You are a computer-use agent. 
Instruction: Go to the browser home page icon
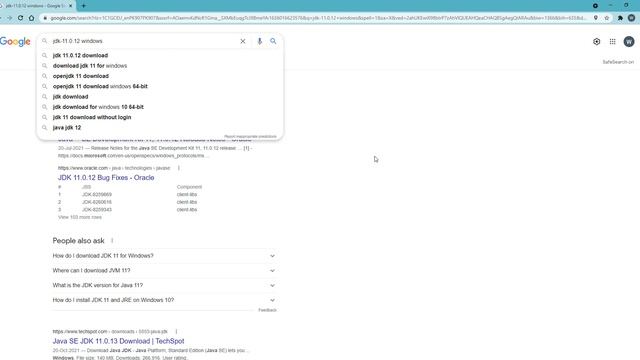31,18
